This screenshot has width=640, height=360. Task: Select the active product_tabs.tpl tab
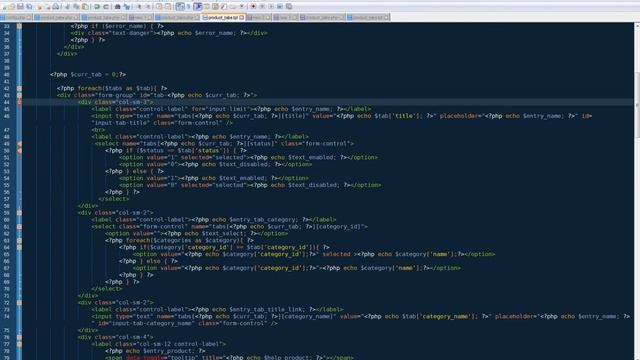(223, 18)
